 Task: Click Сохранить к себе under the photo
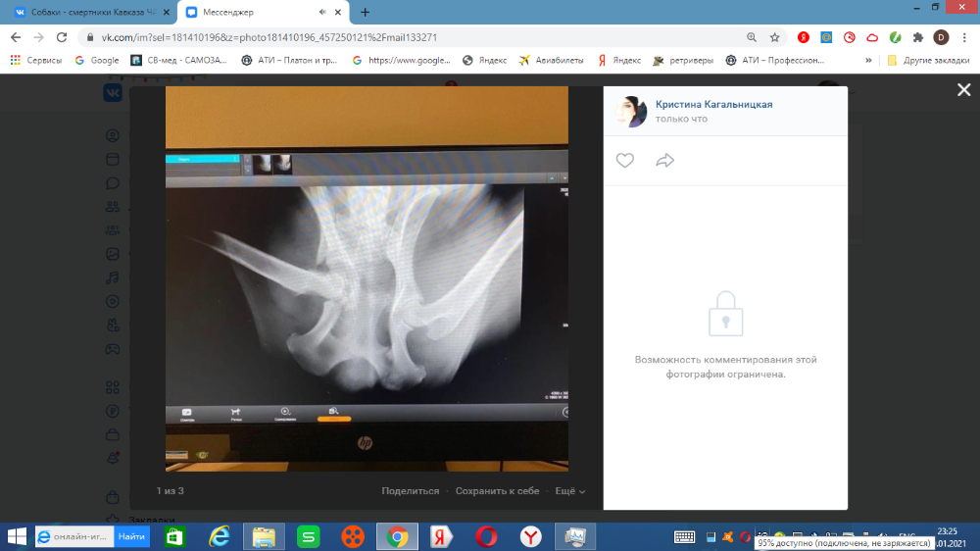[498, 491]
